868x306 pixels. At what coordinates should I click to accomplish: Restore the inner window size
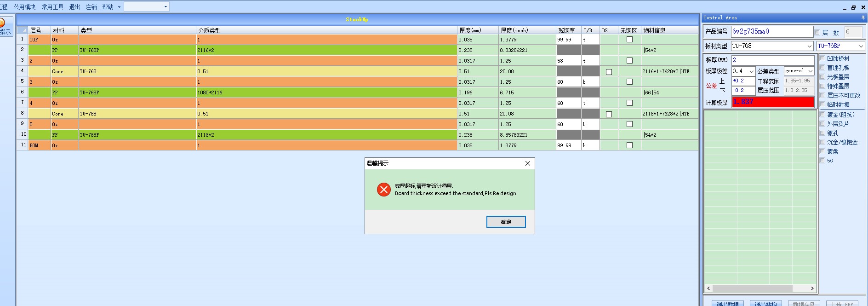pyautogui.click(x=854, y=7)
